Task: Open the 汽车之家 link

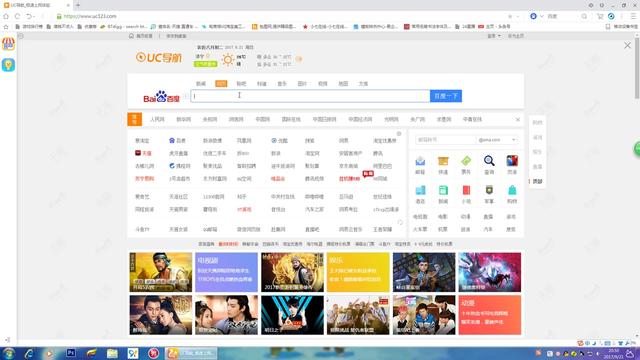Action: [314, 209]
